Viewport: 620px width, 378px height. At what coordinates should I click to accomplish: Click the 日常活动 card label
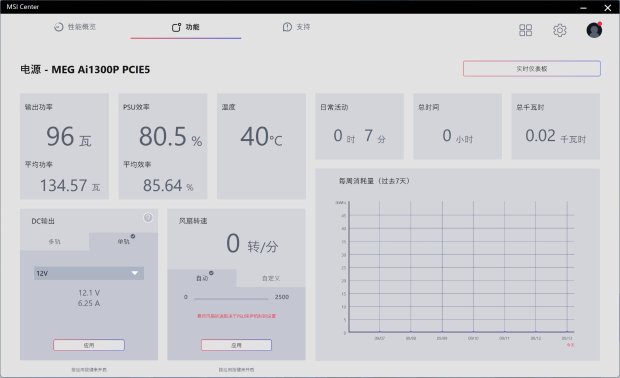(x=334, y=107)
